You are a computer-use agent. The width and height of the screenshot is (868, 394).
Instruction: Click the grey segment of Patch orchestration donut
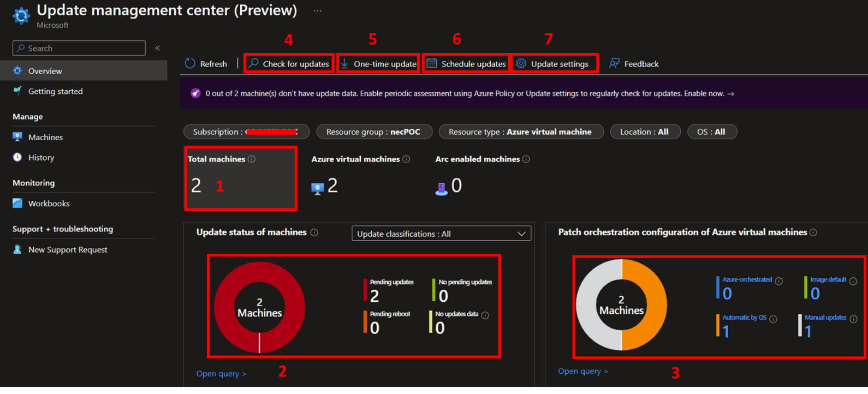[x=586, y=305]
